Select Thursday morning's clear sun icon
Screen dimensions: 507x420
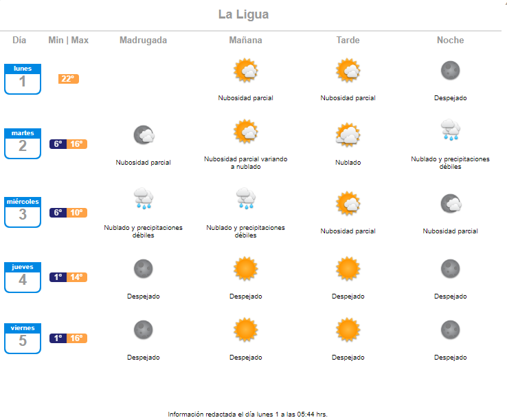(x=246, y=269)
